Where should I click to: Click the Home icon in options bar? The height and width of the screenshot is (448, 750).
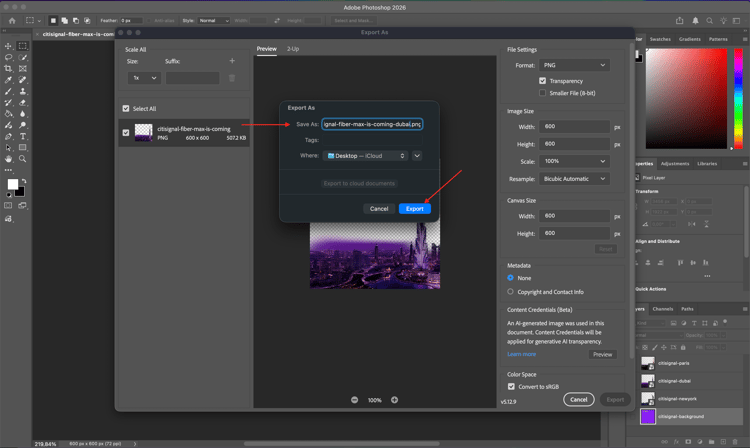click(x=12, y=20)
